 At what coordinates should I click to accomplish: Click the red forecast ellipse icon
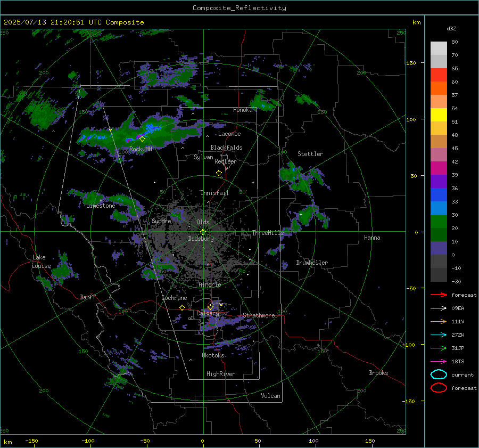(x=439, y=388)
